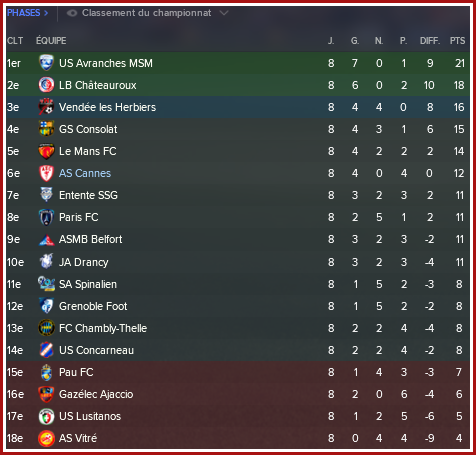Sort by the DIFF. column header
Screen dimensions: 476x455
(430, 41)
